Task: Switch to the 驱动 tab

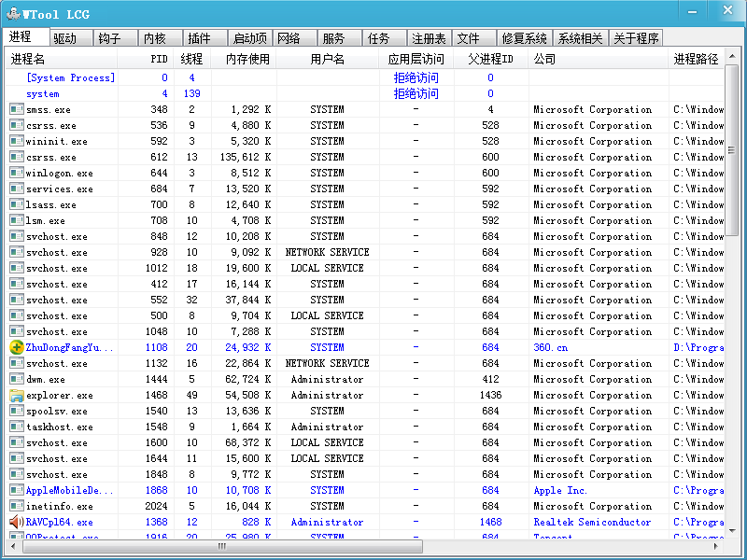Action: click(x=65, y=38)
